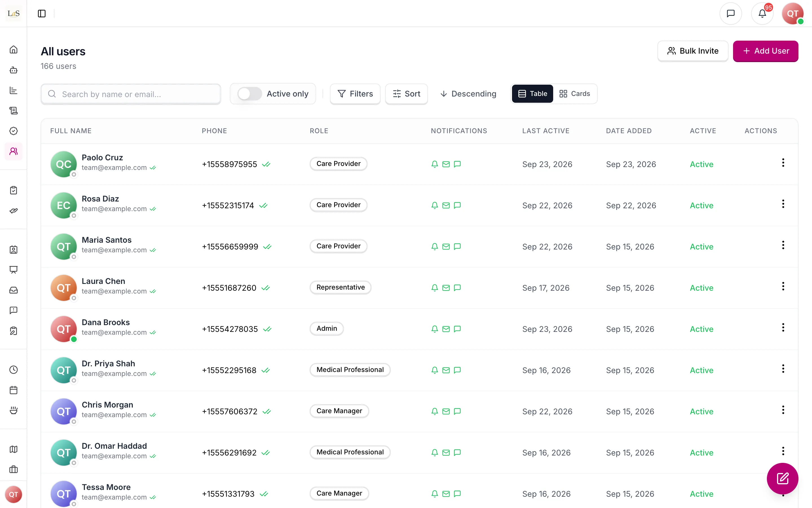Open the Filters button
This screenshot has width=812, height=508.
tap(355, 94)
